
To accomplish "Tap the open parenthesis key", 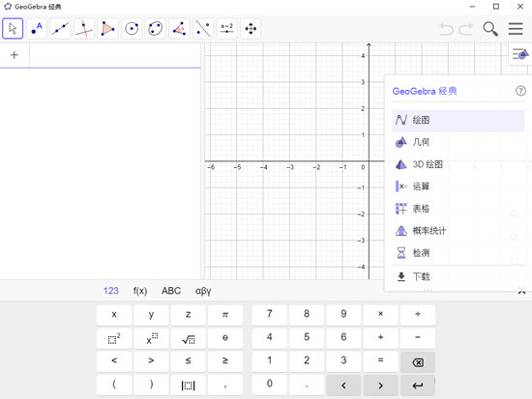I will tap(114, 385).
